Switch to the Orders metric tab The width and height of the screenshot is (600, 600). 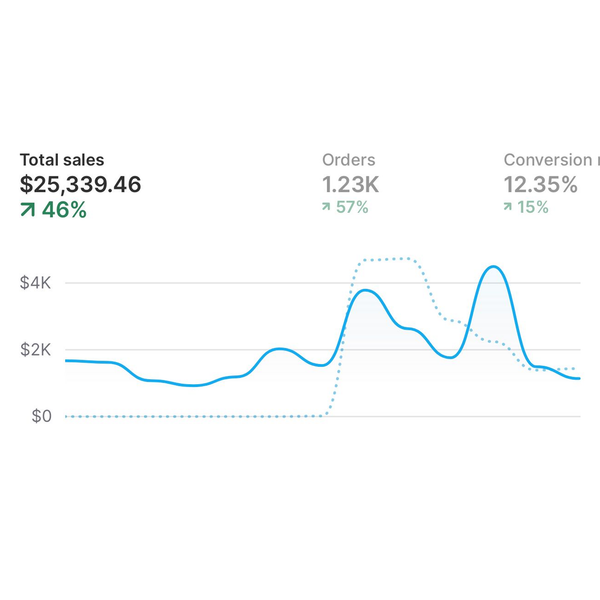(x=348, y=160)
